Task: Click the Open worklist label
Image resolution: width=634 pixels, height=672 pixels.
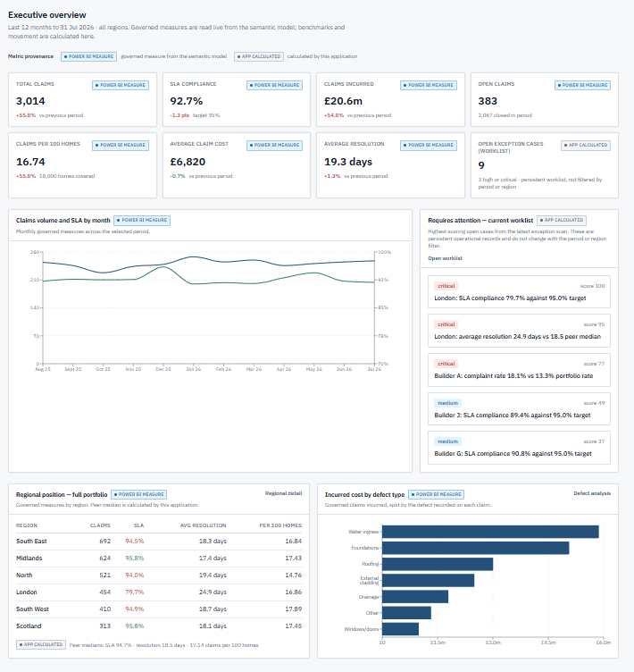Action: click(x=445, y=258)
